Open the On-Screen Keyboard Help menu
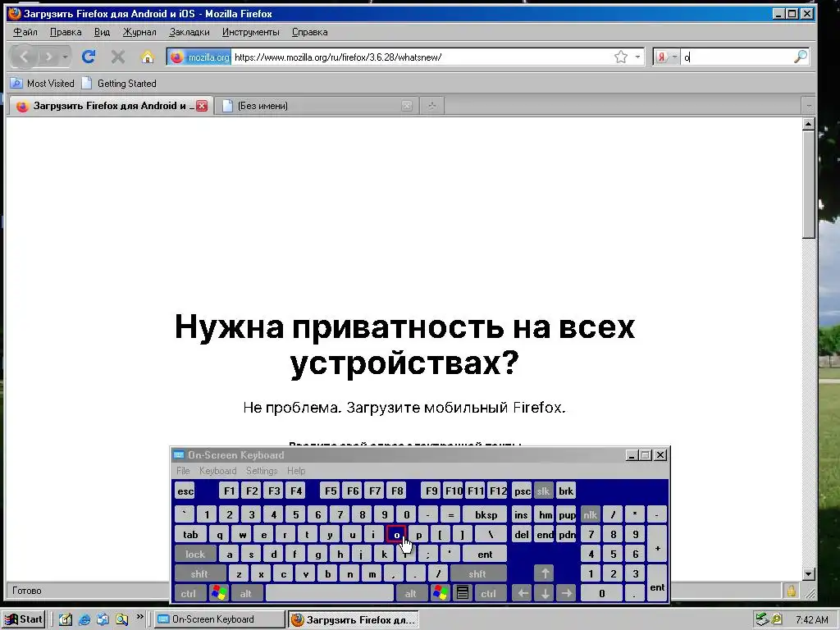Screen dimensions: 840x630 296,471
